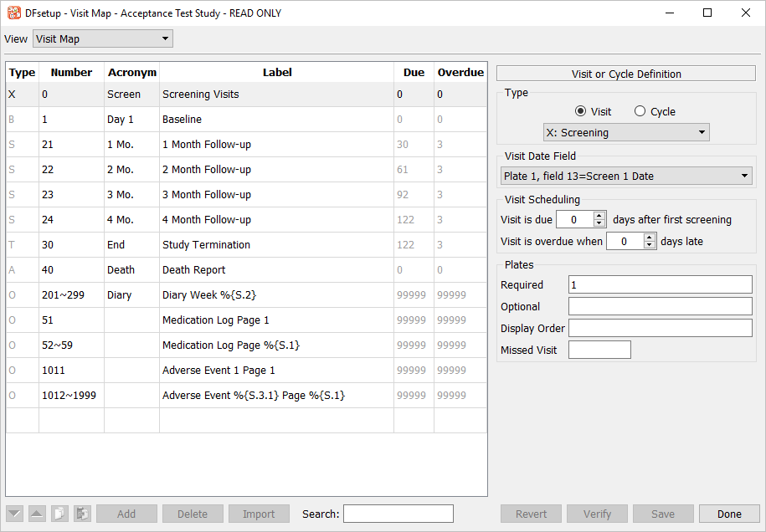Increase the visit due days spinner
The image size is (766, 532).
pos(599,216)
